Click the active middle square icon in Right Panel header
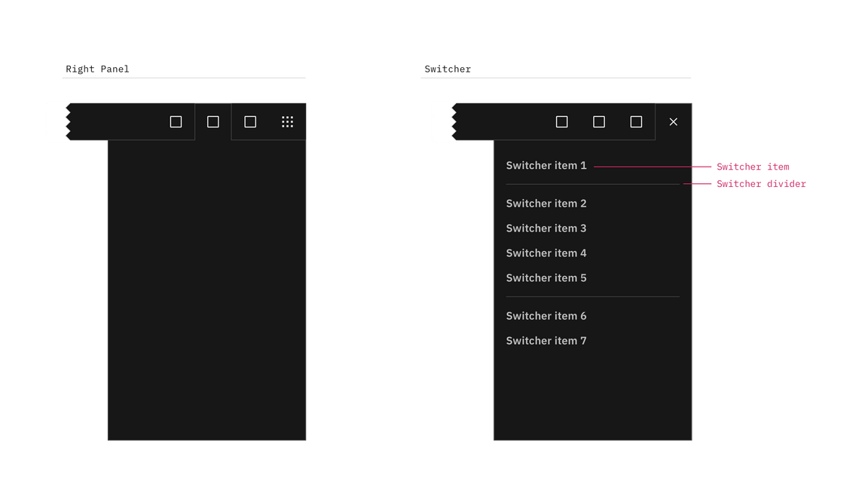The height and width of the screenshot is (503, 868). click(213, 121)
